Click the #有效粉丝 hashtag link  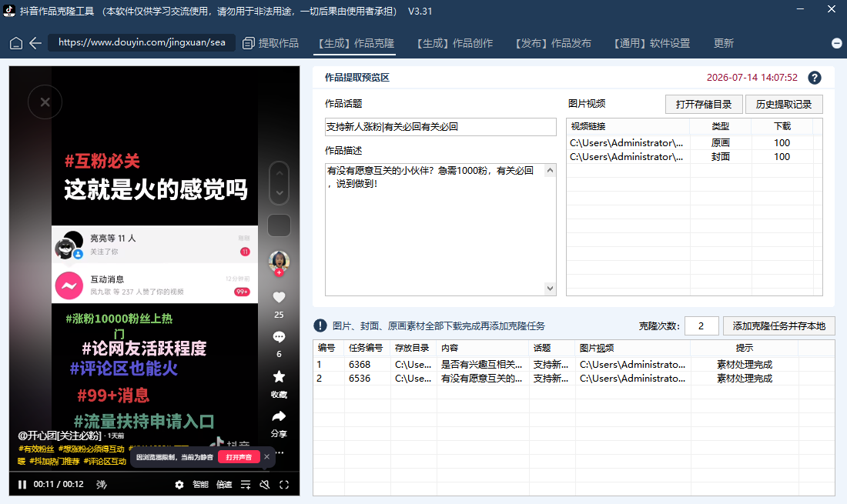[36, 449]
